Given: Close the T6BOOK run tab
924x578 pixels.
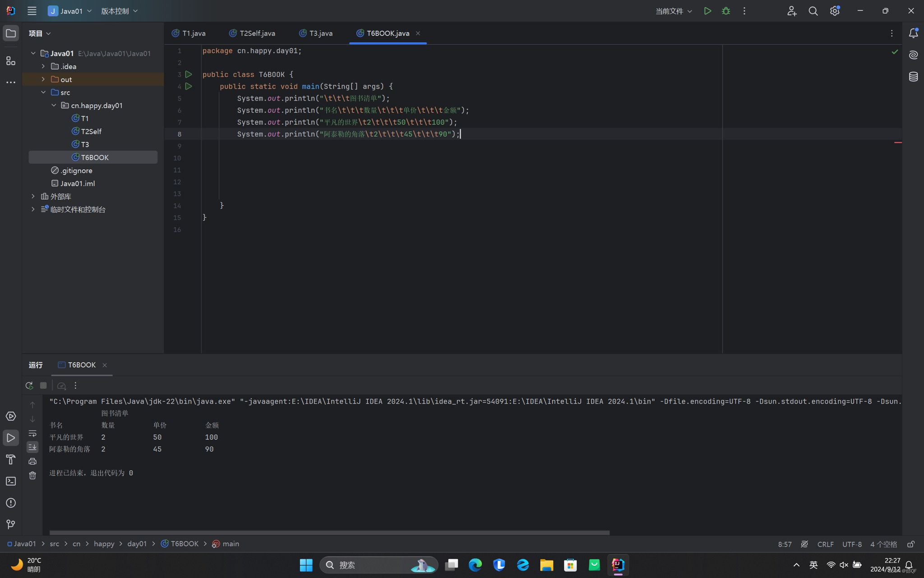Looking at the screenshot, I should [x=105, y=365].
